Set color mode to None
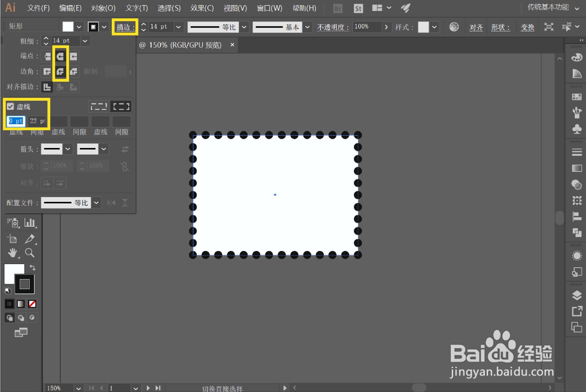The height and width of the screenshot is (392, 586). tap(32, 304)
